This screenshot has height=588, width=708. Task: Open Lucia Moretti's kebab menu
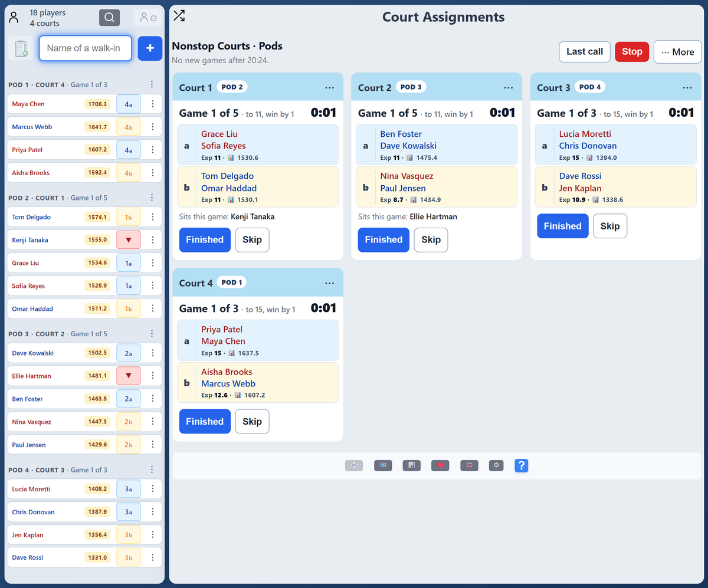tap(152, 489)
